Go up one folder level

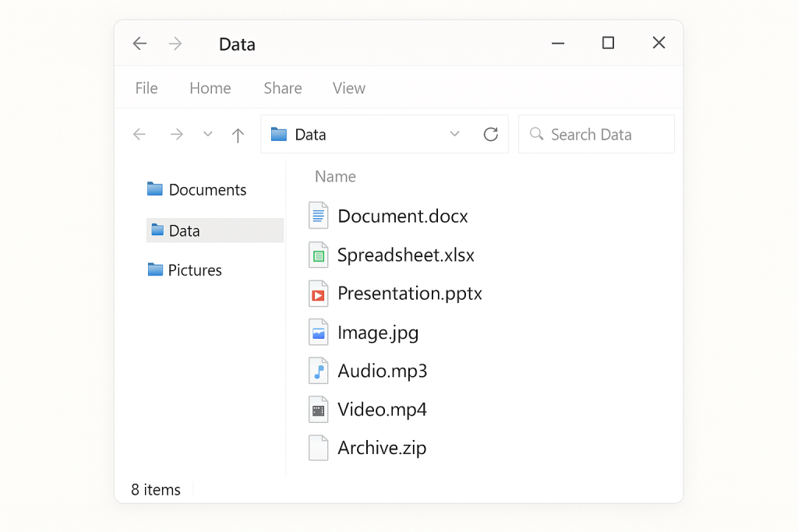coord(238,135)
